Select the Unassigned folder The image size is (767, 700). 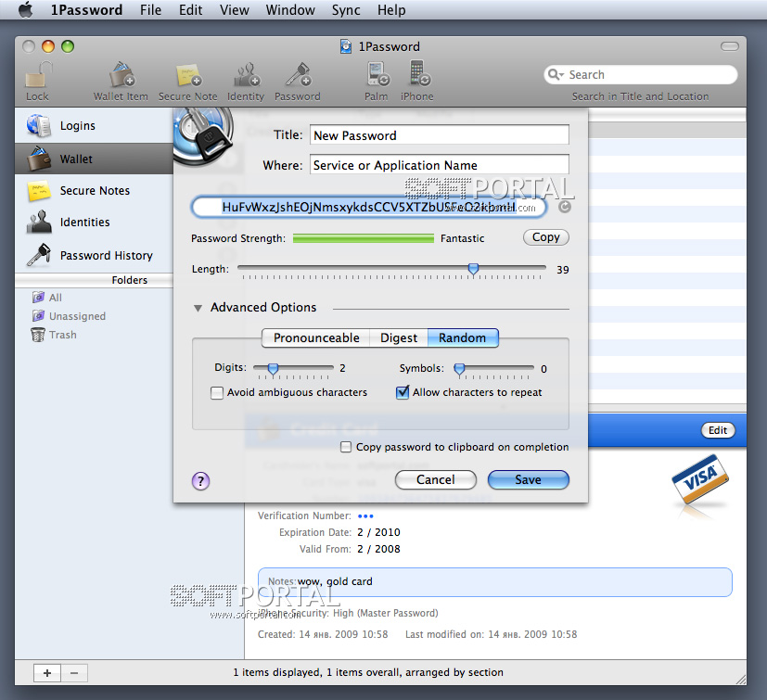click(x=69, y=316)
